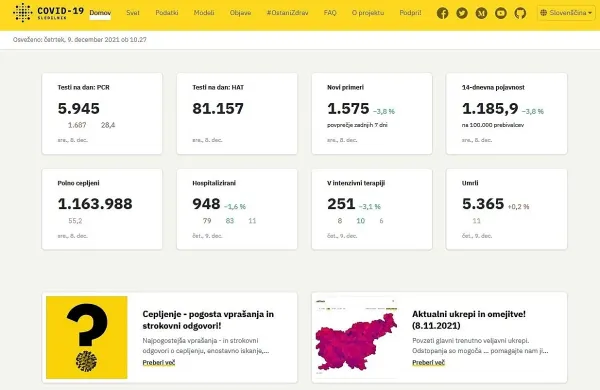Open the Hospitalizirani card

click(x=237, y=209)
